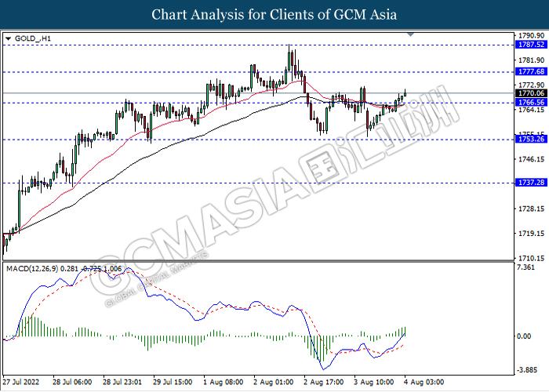Click the current price label 1770.06
Image resolution: width=549 pixels, height=392 pixels.
click(531, 93)
